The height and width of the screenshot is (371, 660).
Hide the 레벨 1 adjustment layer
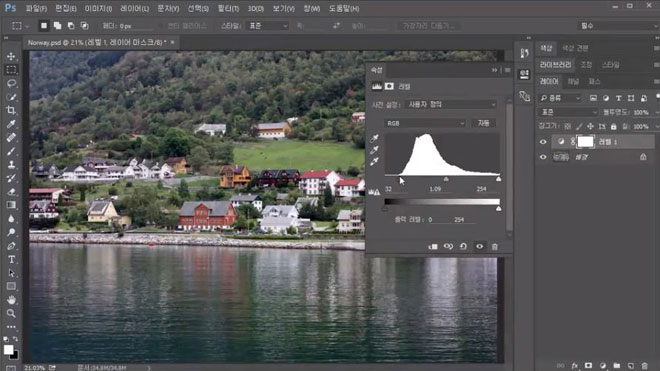click(x=543, y=142)
